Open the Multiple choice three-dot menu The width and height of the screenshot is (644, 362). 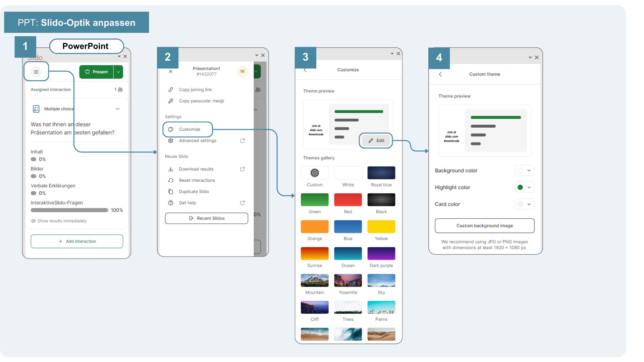coord(118,109)
